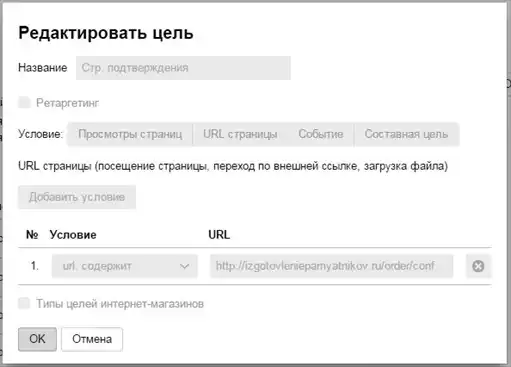
Task: Tick the 'Типы целей интернет-магазинов' checkbox
Action: point(24,303)
